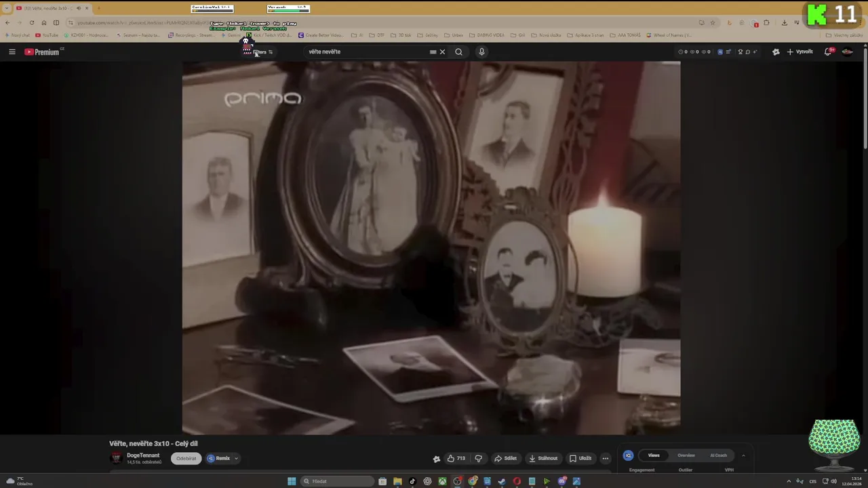Image resolution: width=868 pixels, height=488 pixels.
Task: Open the DogeTennant channel name link
Action: [143, 455]
